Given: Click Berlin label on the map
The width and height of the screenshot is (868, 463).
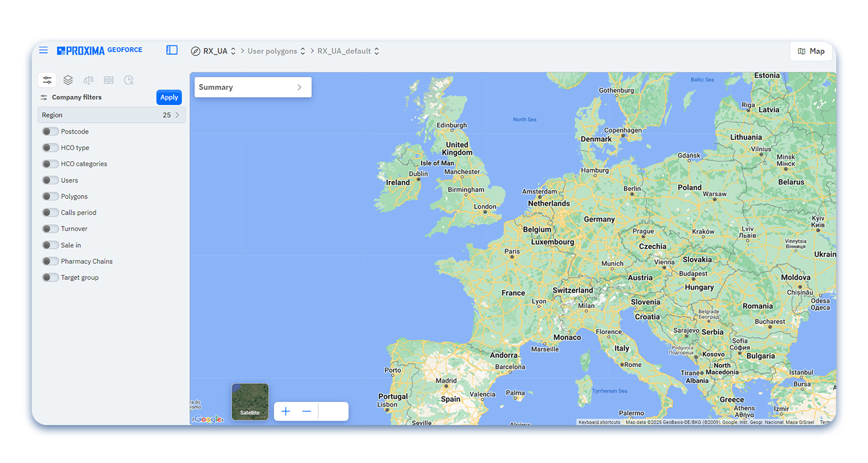Looking at the screenshot, I should tap(632, 189).
